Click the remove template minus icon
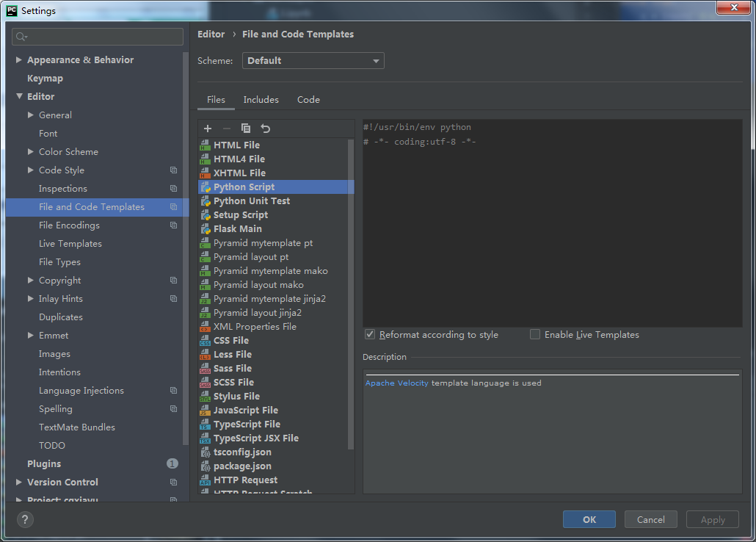 [227, 129]
